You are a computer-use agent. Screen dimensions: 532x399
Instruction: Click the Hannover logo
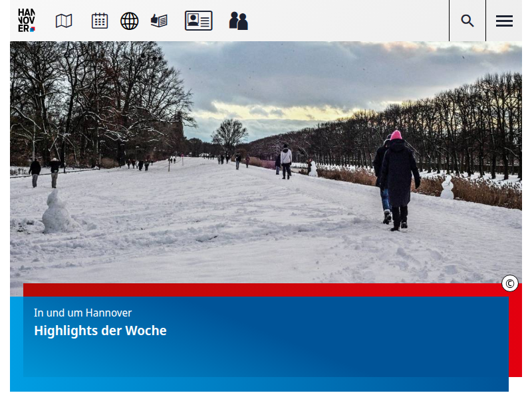27,21
